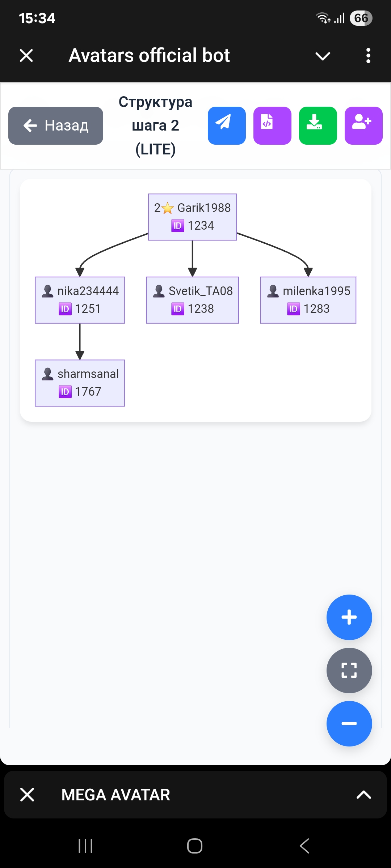The image size is (391, 868).
Task: Open Android recent apps button
Action: [85, 846]
